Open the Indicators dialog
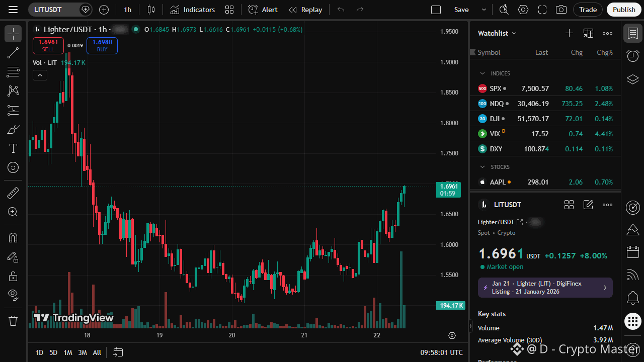 [x=193, y=10]
